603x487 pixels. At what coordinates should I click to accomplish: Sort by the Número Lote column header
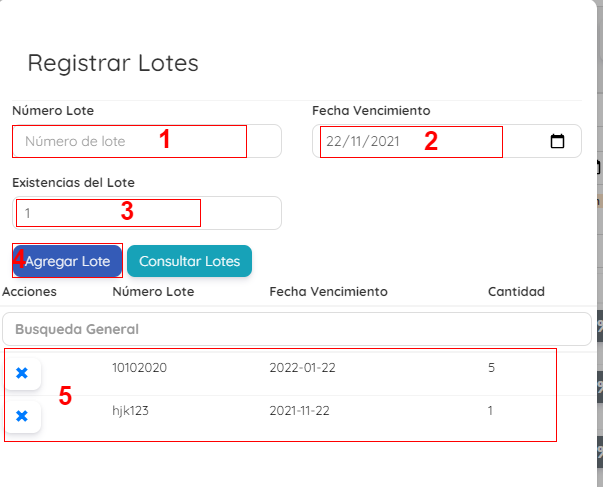pyautogui.click(x=153, y=292)
